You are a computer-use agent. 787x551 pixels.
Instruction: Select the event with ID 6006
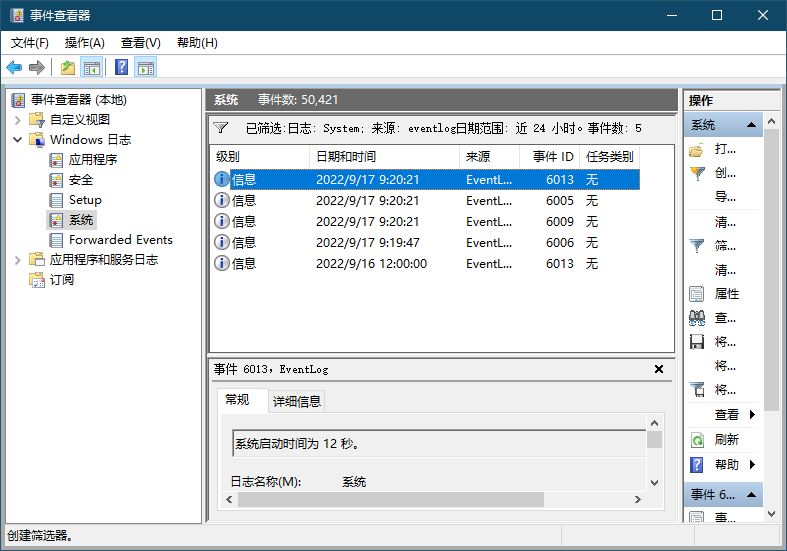coord(425,242)
